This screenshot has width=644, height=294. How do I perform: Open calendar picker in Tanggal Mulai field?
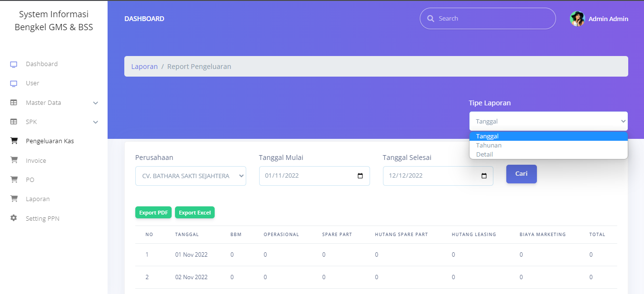coord(360,176)
